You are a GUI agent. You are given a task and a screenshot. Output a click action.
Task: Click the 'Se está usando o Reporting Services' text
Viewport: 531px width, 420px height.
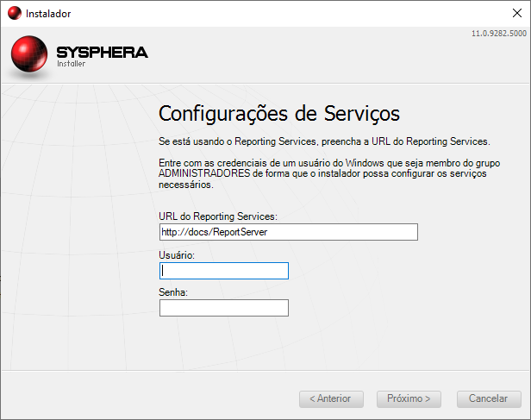324,141
